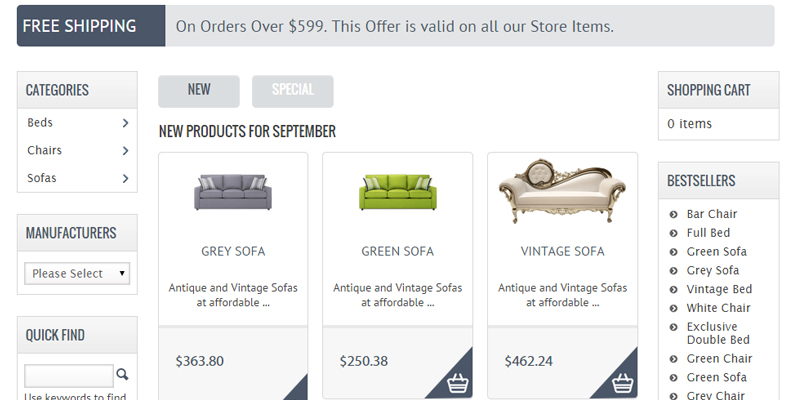Open the Vintage Sofa product image
This screenshot has height=400, width=800.
tap(562, 187)
